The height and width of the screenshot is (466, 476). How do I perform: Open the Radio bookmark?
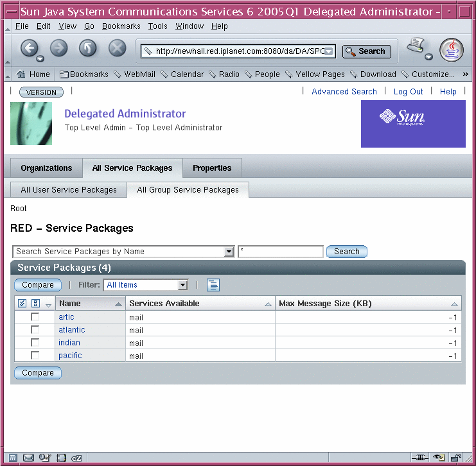click(224, 74)
